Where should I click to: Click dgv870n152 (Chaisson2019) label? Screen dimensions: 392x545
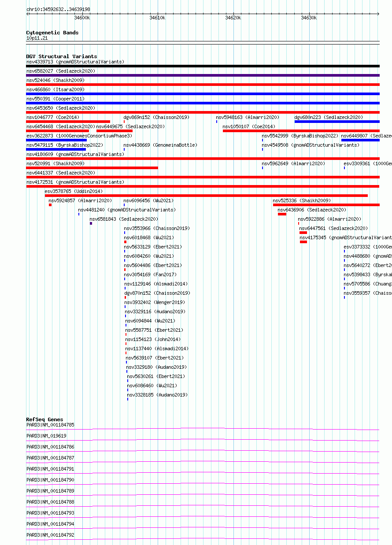pos(157,293)
